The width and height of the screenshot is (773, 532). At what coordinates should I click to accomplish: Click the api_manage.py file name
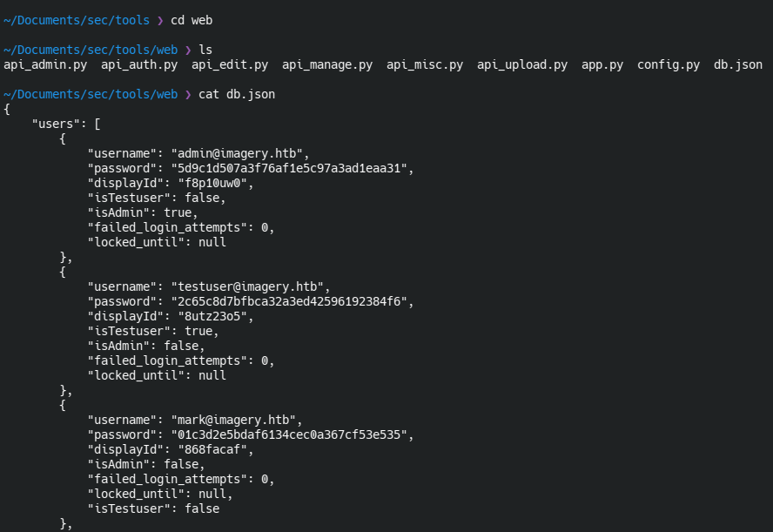click(327, 64)
